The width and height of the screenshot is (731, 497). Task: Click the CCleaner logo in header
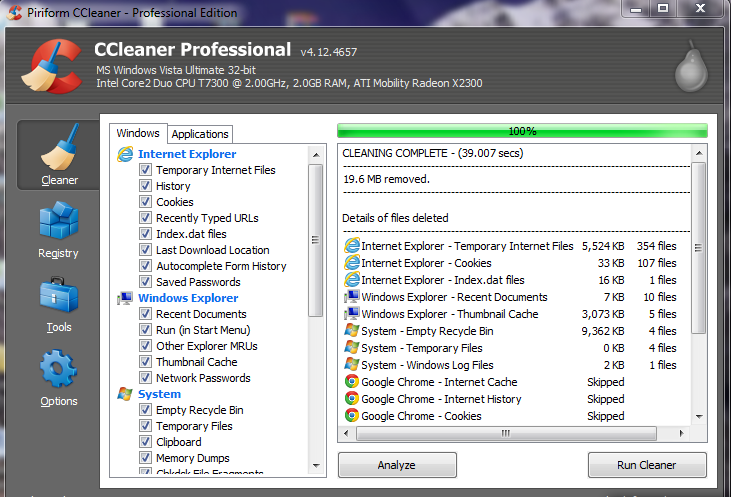52,66
